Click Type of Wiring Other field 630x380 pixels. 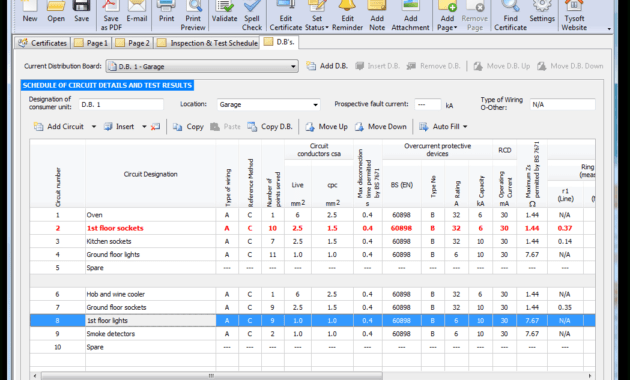pos(562,104)
